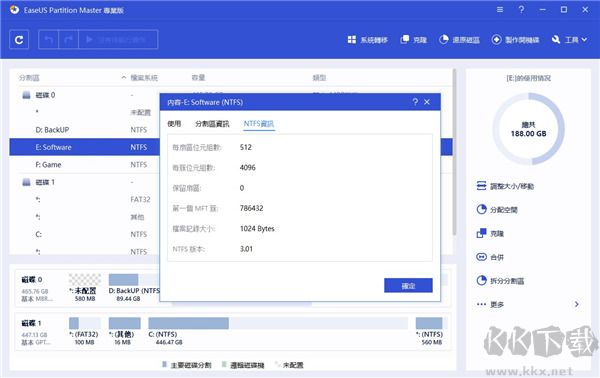This screenshot has height=378, width=600.
Task: Choose 分配空間 allocate space option
Action: pos(497,210)
